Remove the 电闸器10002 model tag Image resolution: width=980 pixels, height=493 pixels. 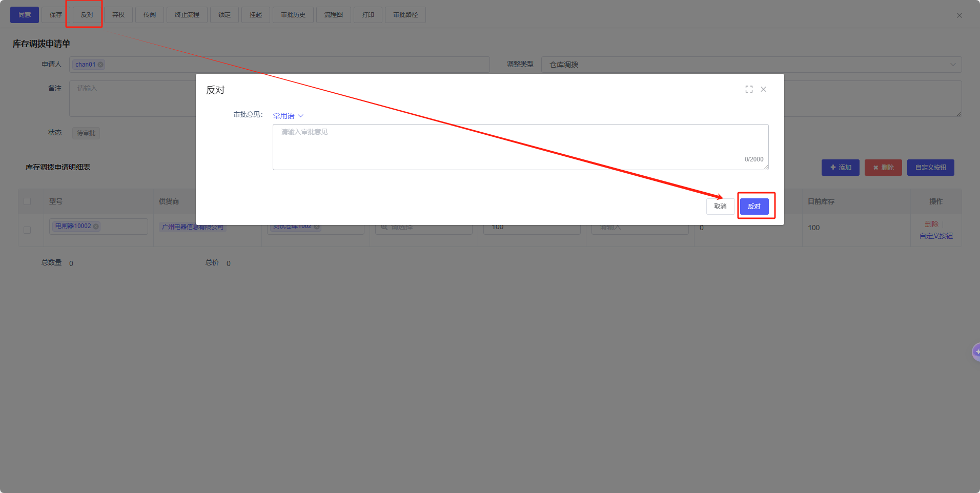point(96,227)
